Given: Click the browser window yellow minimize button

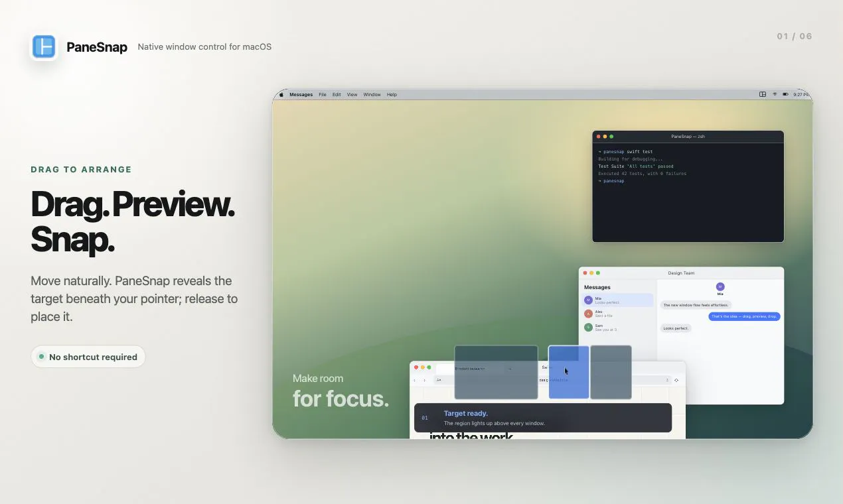Looking at the screenshot, I should 422,367.
